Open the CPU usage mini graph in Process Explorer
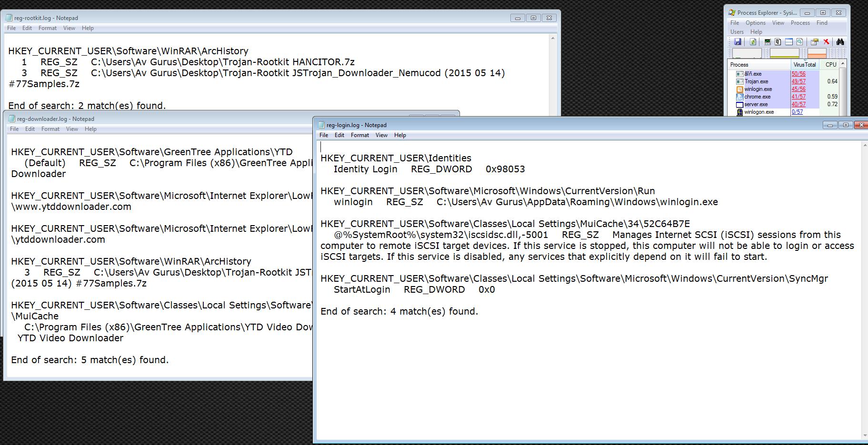Screen dimensions: 868x445 click(747, 53)
